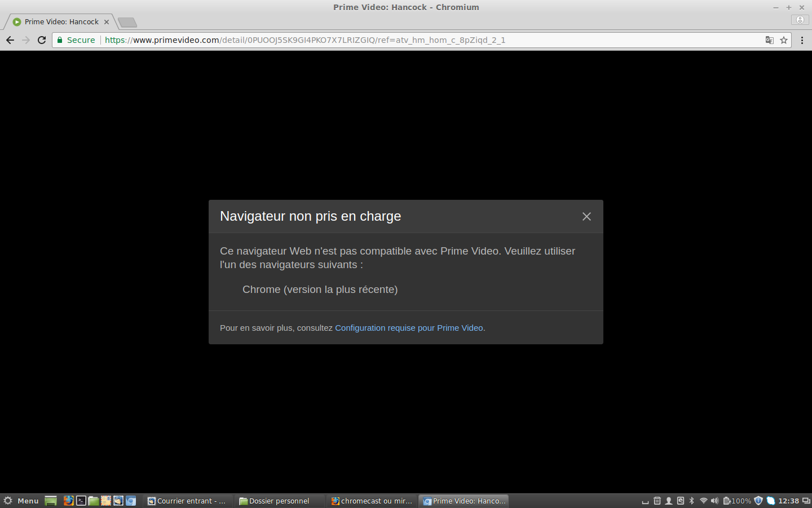Open the Configuration requise pour Prime Video link
Viewport: 812px width, 508px height.
[x=409, y=328]
